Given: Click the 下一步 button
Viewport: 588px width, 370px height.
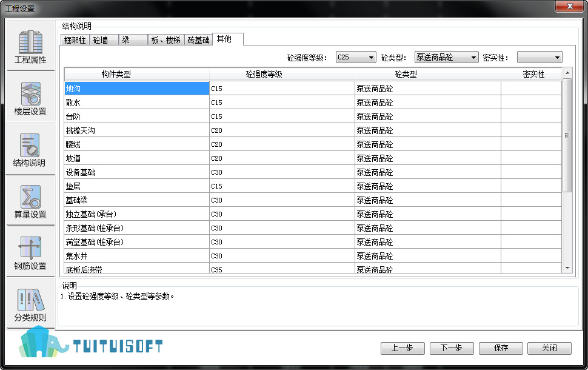Looking at the screenshot, I should [451, 348].
